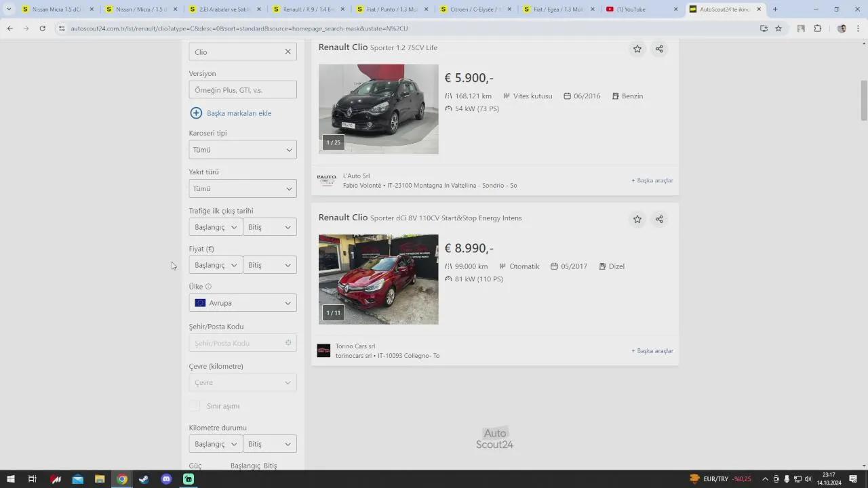The width and height of the screenshot is (868, 488).
Task: Share the Clio Sporter dCi 8V listing
Action: pyautogui.click(x=659, y=219)
